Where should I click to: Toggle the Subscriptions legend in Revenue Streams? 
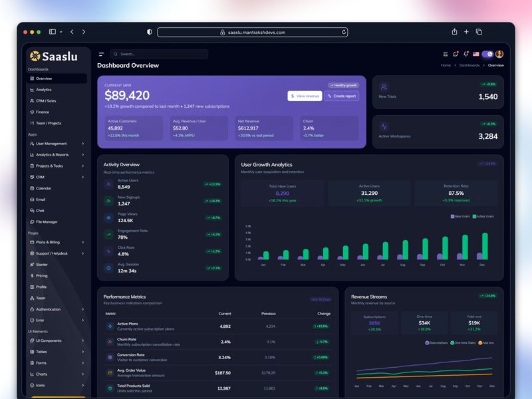[x=436, y=342]
